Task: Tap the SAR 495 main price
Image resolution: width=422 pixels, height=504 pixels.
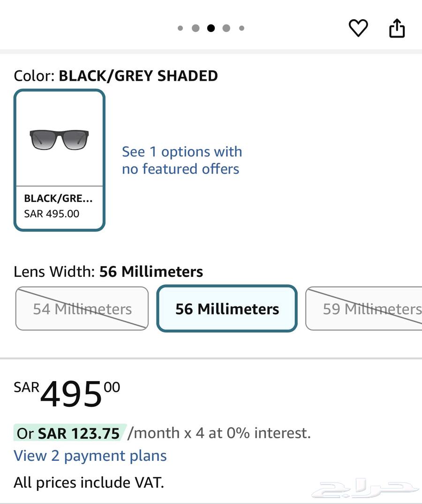Action: (70, 393)
